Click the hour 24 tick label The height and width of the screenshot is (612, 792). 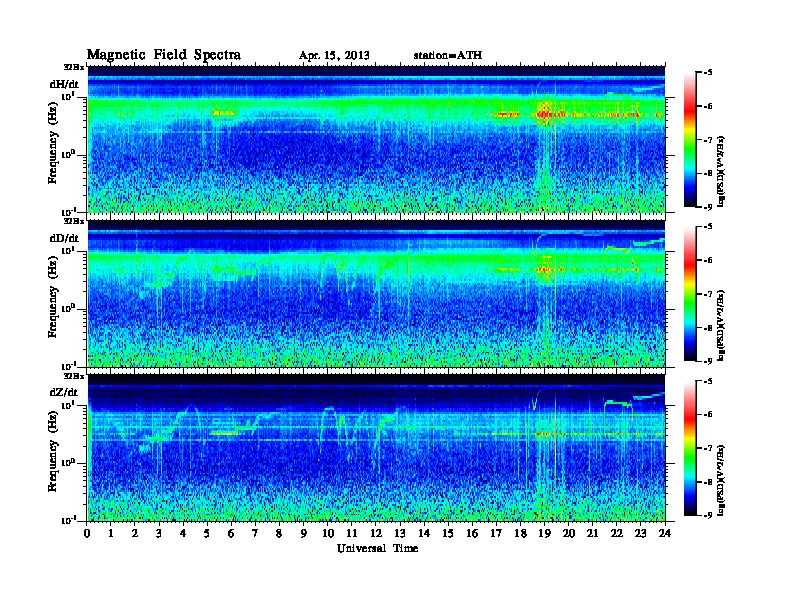tap(665, 533)
